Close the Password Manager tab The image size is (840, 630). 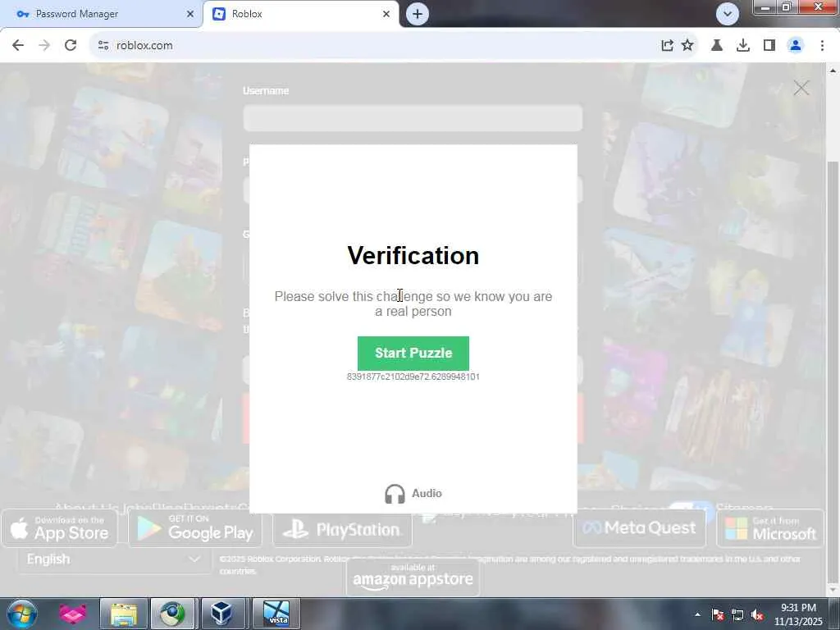point(190,14)
